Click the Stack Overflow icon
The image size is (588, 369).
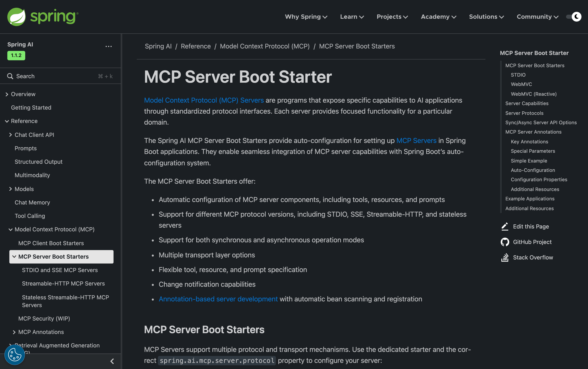[x=505, y=257]
